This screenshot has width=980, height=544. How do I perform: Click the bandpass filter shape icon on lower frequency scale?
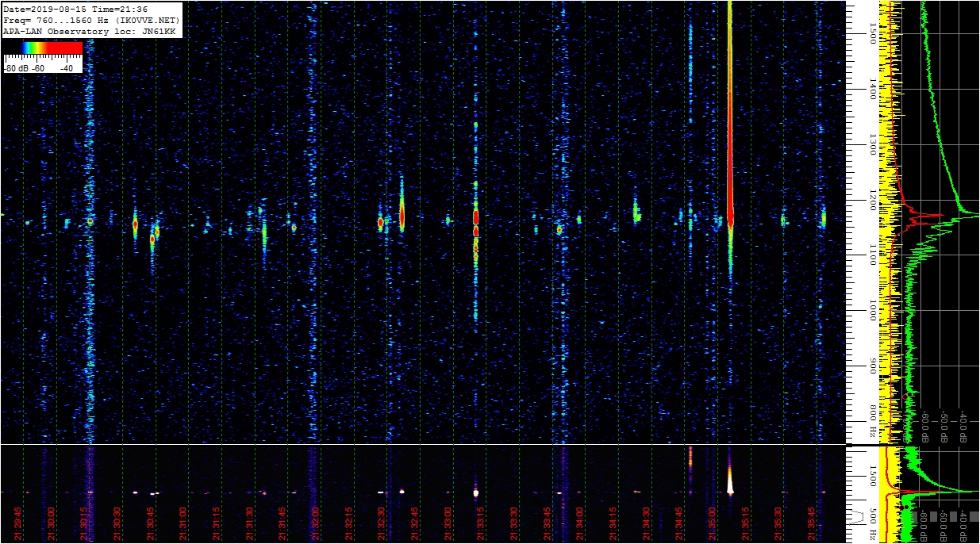click(855, 517)
